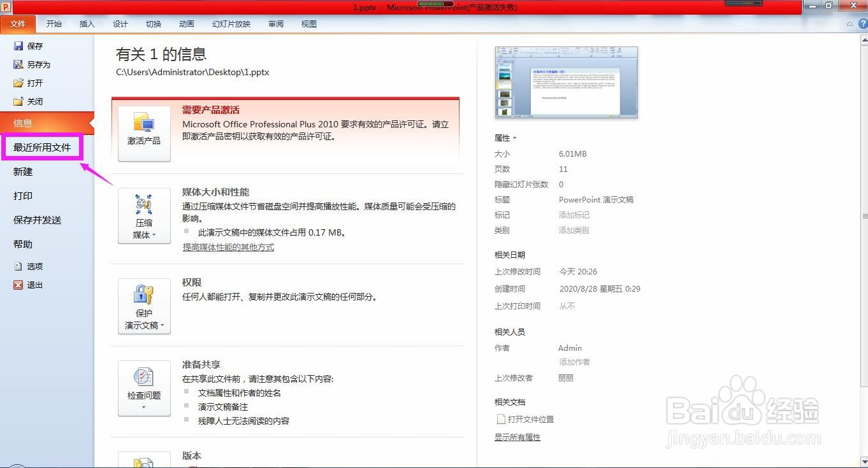868x468 pixels.
Task: Click the 有关 1 的信息 page title
Action: click(161, 54)
